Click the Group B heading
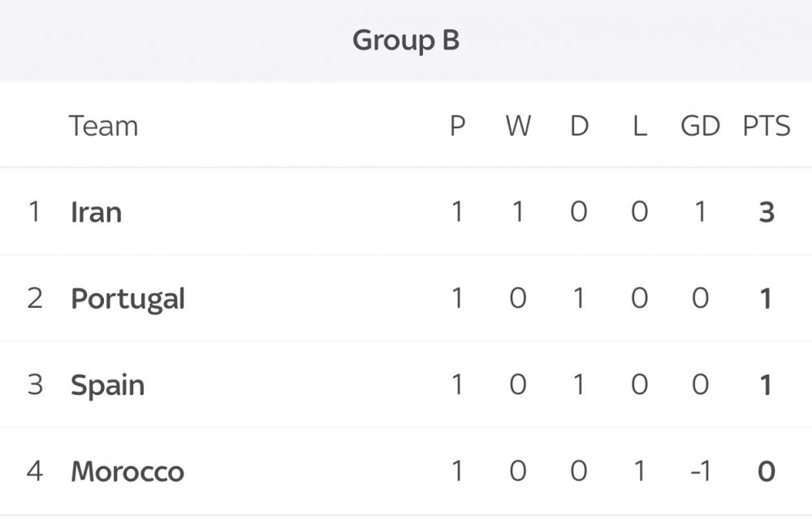This screenshot has width=812, height=520. (406, 41)
